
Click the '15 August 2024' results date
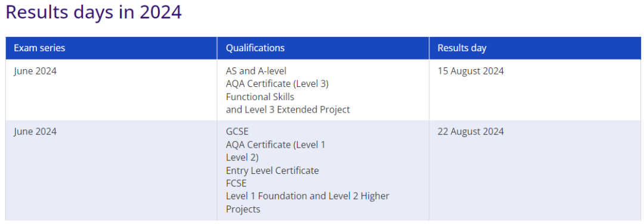tap(470, 71)
